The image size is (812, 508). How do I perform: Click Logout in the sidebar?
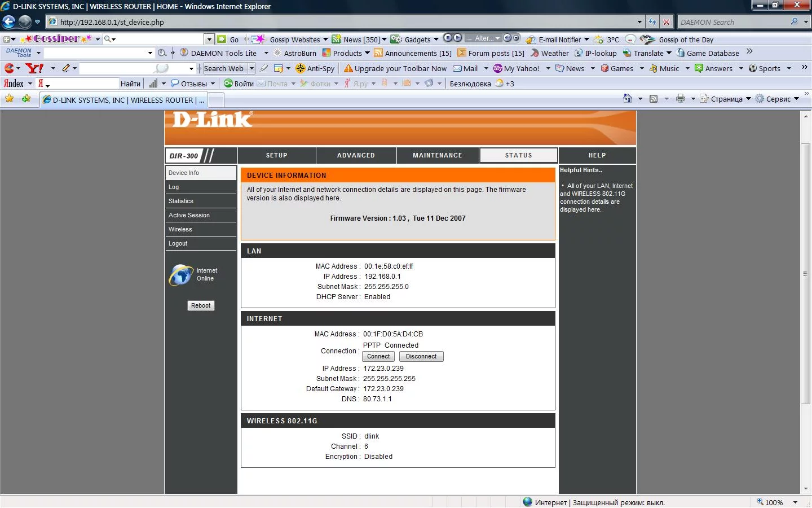tap(201, 243)
